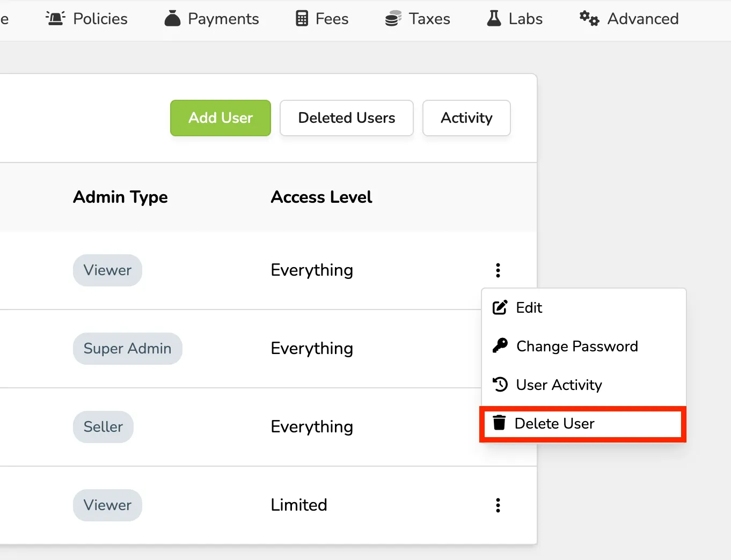The image size is (731, 560).
Task: Click Everything in the Seller row
Action: [x=312, y=427]
